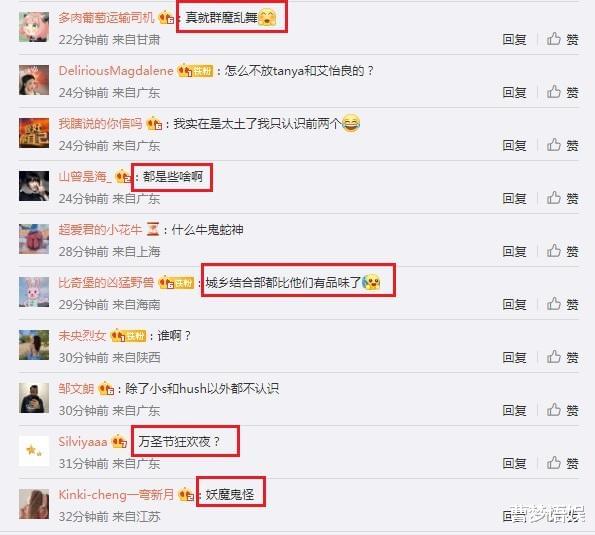Open DeliriousMagdalene's profile via username
The image size is (595, 535).
tap(116, 71)
